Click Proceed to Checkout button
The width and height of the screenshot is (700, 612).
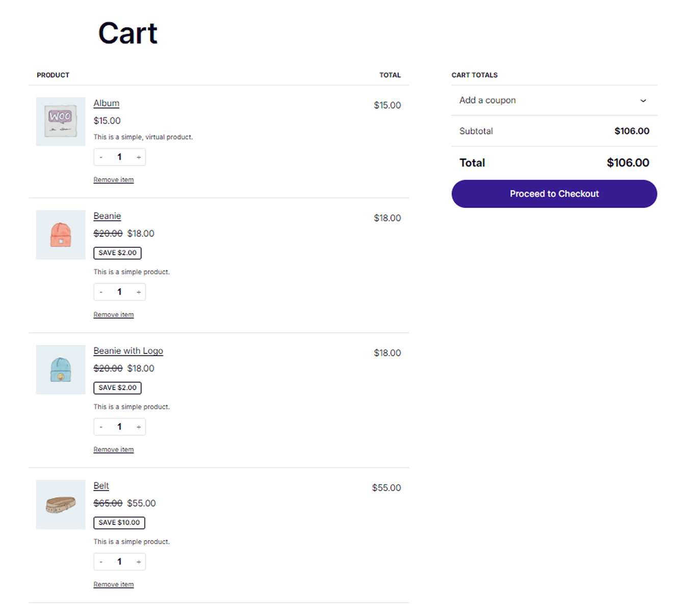point(554,194)
